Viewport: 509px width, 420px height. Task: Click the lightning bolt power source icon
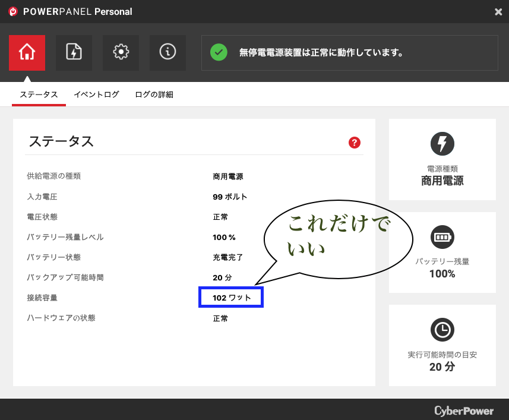tap(442, 144)
